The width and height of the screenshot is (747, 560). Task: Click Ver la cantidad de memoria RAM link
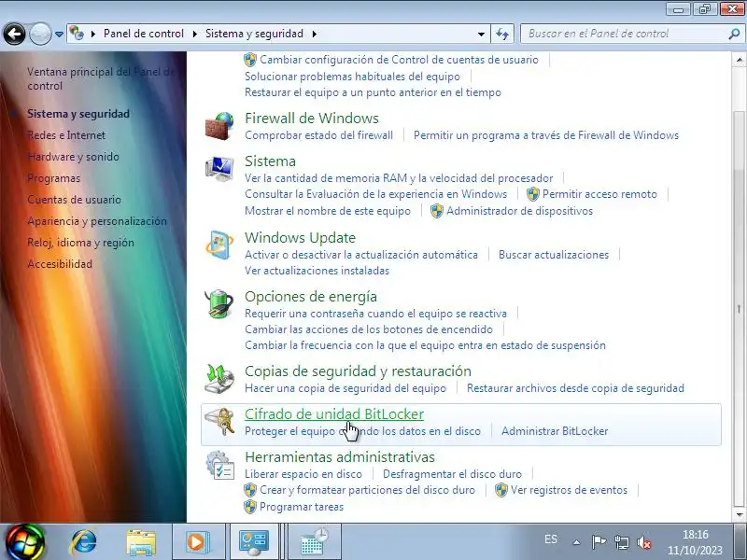point(399,178)
